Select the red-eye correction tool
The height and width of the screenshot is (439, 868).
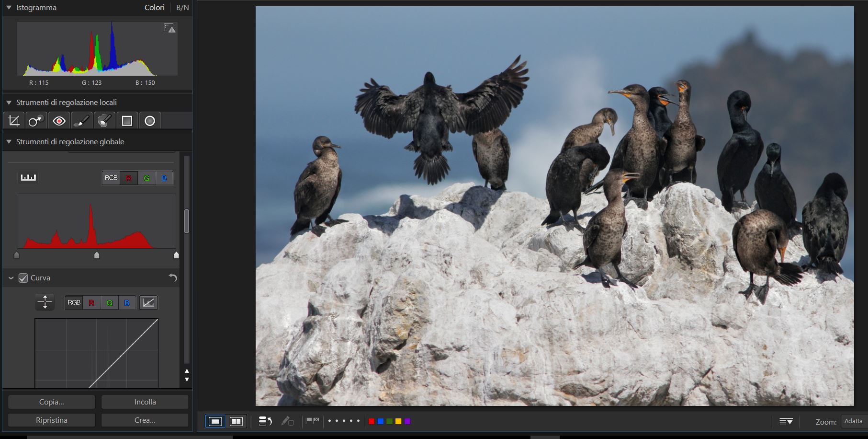[59, 121]
